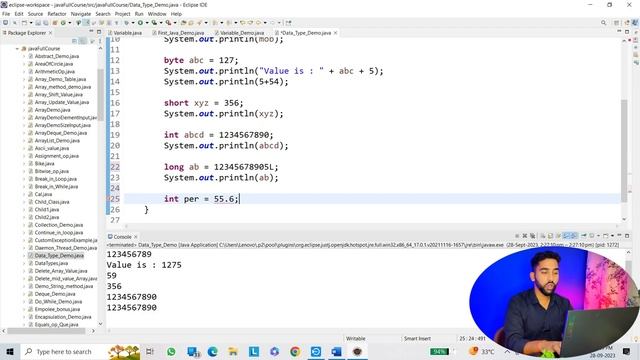Select Abstract_Demo.java in Package Explorer

57,56
